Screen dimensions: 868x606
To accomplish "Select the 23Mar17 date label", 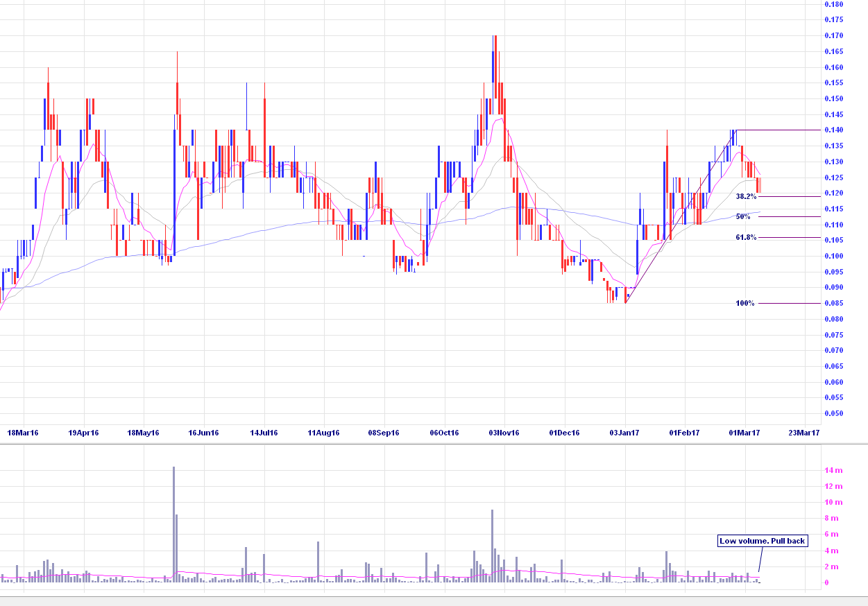I will coord(805,433).
